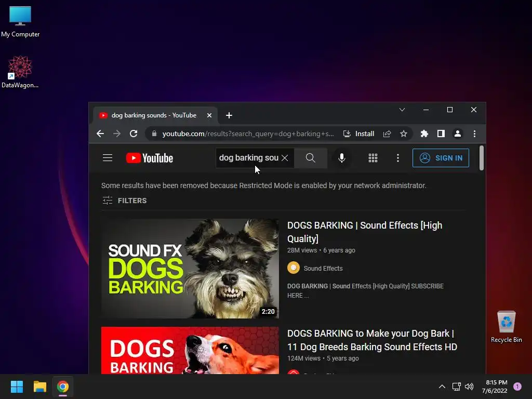Click the 28M views text
532x399 pixels.
[x=302, y=250]
